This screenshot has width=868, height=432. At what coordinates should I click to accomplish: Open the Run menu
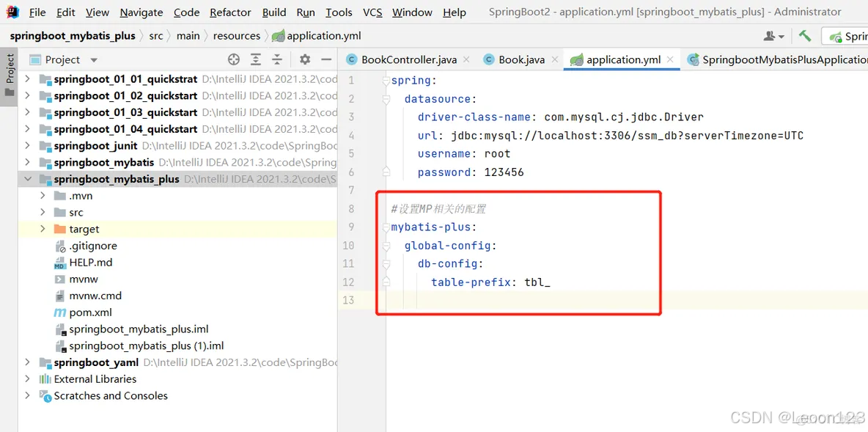(x=306, y=12)
